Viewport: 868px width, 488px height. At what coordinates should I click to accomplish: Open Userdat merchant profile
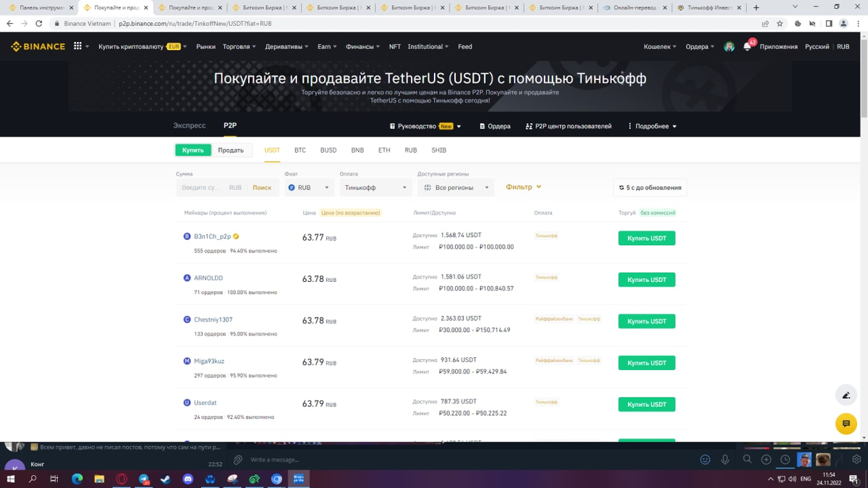[x=205, y=403]
